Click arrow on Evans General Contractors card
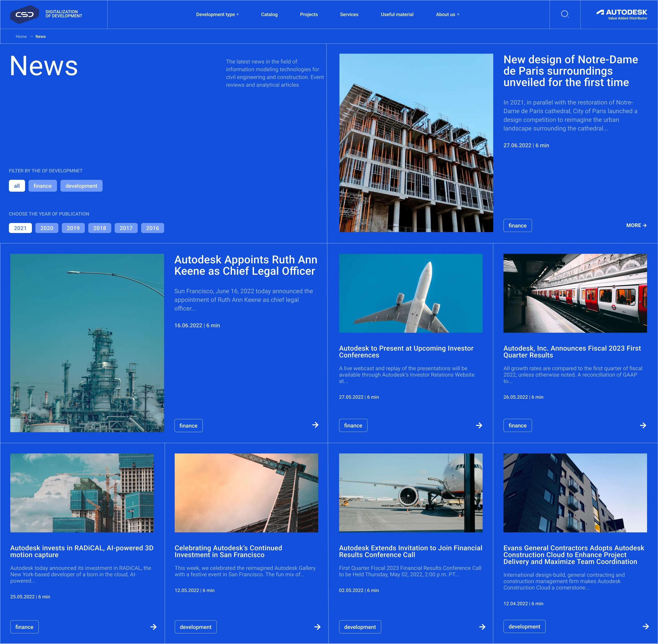Screen dimensions: 658x644 click(x=646, y=626)
